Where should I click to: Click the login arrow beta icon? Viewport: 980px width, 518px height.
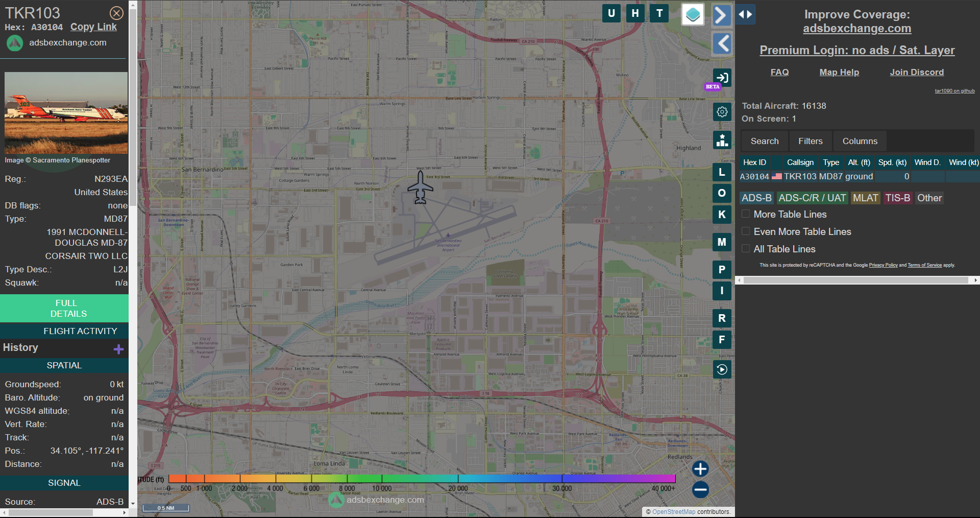click(722, 78)
